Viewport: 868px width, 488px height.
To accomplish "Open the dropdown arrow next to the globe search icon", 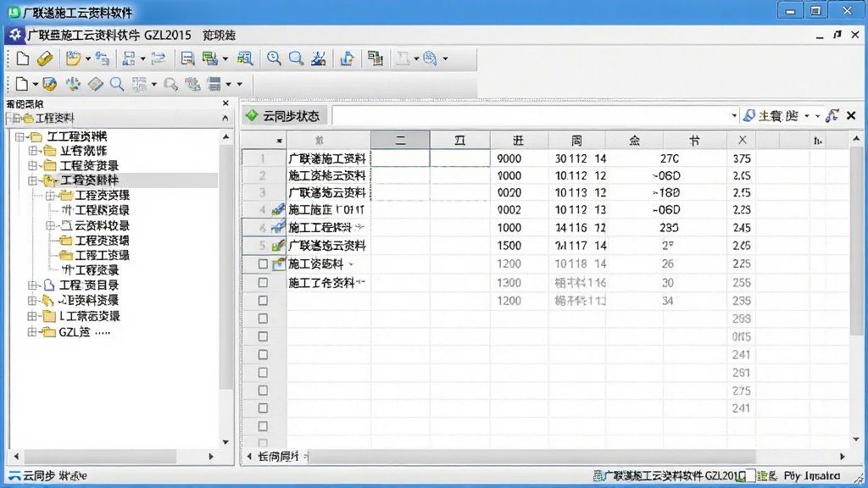I will [x=445, y=58].
